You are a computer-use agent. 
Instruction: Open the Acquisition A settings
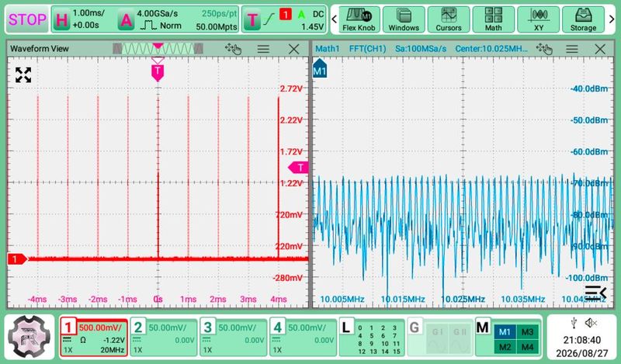click(126, 19)
